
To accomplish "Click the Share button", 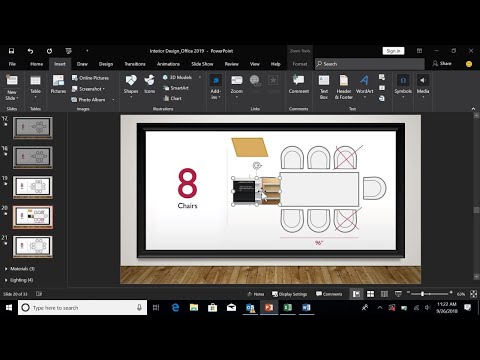I will [x=442, y=63].
